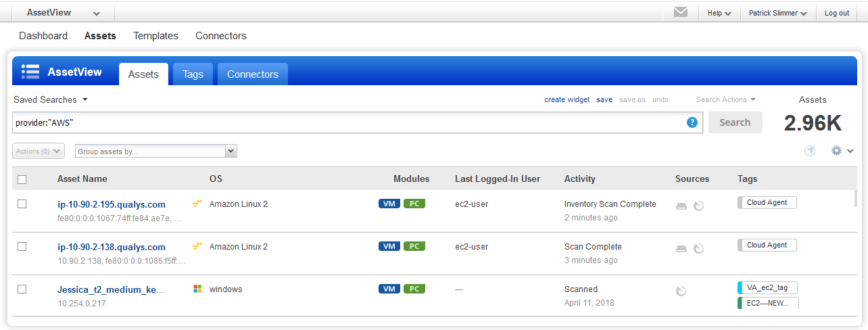Click PC module badge for Jessica asset
Screen dimensions: 868x330
[414, 289]
